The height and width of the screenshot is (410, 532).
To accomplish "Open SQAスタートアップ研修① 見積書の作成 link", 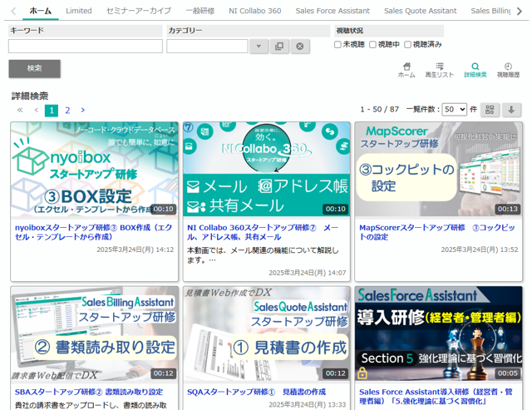I will click(256, 392).
